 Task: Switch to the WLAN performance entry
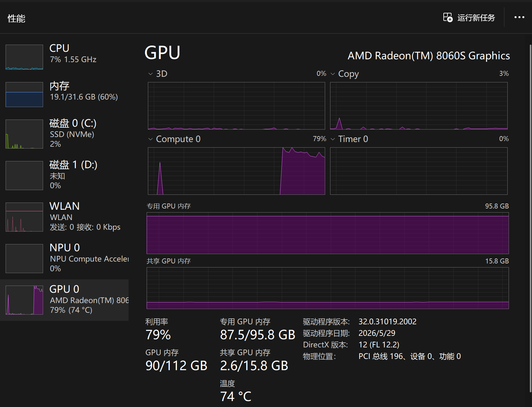[x=64, y=217]
